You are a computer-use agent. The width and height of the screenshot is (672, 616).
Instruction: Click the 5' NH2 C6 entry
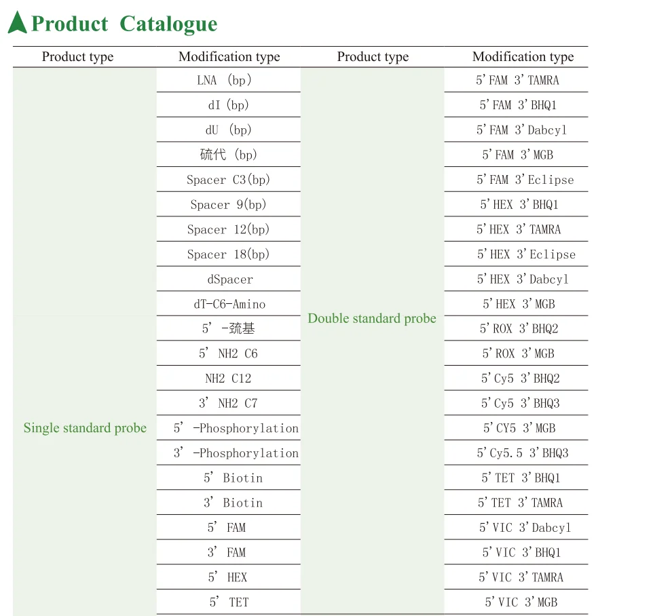[x=228, y=353]
